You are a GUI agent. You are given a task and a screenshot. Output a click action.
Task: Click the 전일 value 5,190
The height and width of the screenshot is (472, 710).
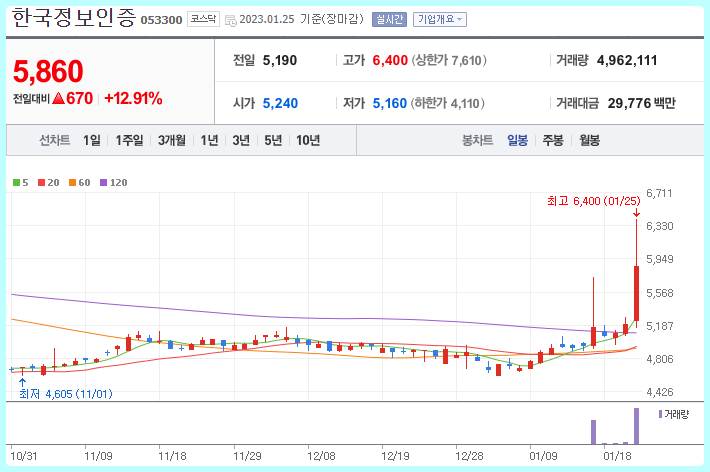(x=280, y=60)
